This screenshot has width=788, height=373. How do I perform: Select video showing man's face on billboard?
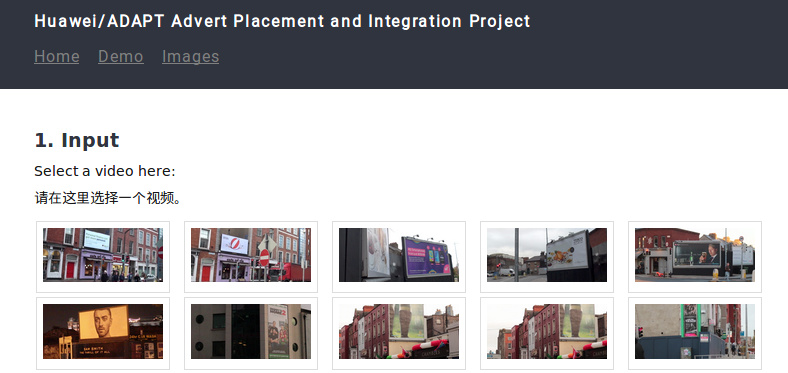[695, 256]
